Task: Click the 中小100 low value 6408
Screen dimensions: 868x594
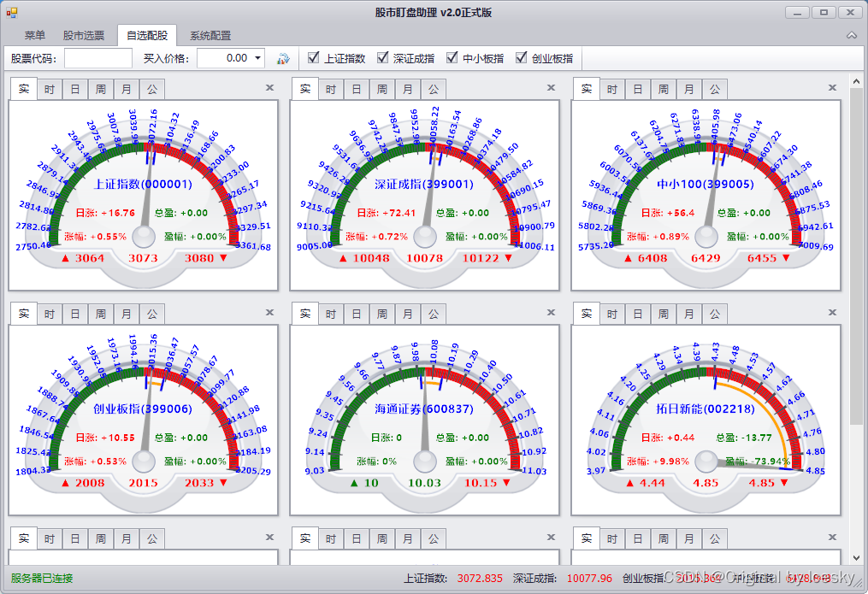Action: tap(652, 258)
